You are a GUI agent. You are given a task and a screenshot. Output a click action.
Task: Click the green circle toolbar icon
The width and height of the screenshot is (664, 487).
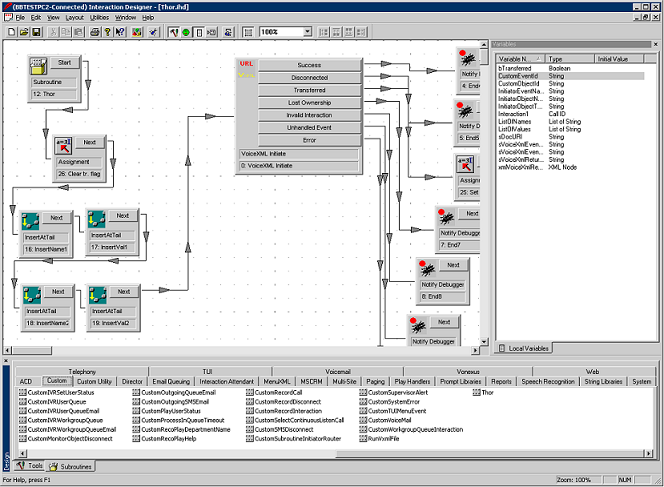tap(185, 32)
